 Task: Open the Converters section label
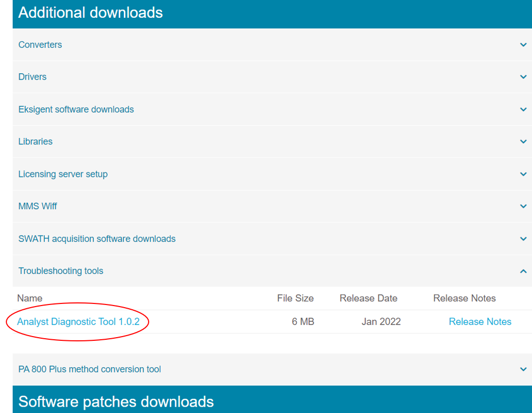(x=40, y=45)
